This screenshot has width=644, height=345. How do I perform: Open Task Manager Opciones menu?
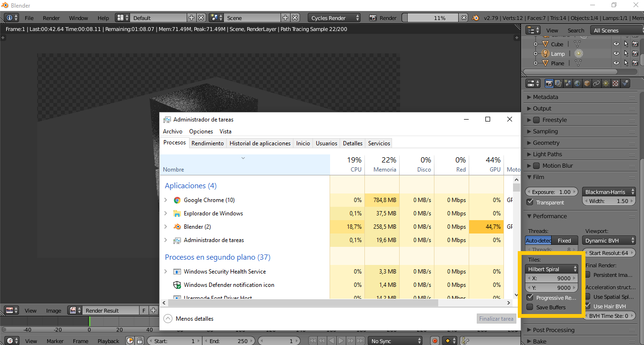click(201, 131)
